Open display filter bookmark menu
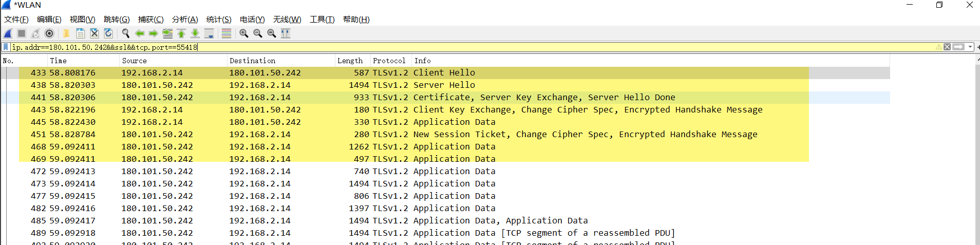Viewport: 980px width, 245px height. 6,47
